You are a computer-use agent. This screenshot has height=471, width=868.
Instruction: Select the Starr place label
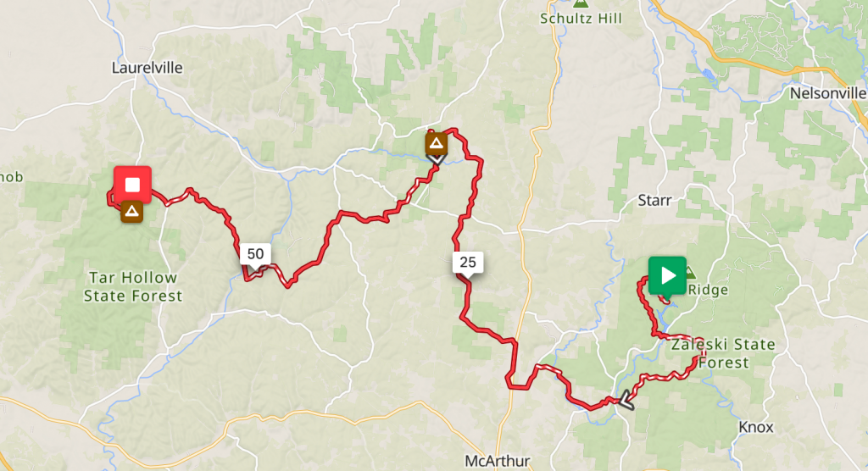click(654, 201)
